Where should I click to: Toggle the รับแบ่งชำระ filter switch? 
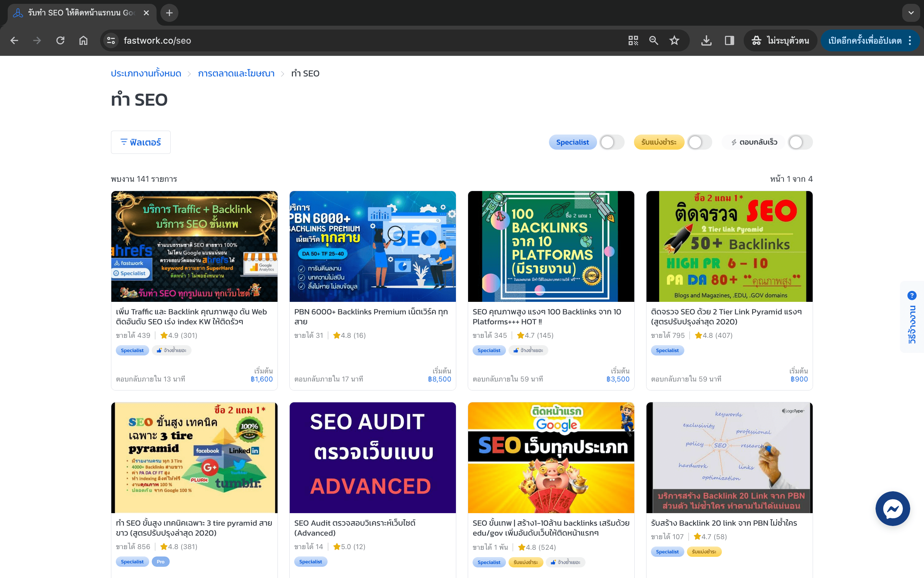tap(699, 142)
